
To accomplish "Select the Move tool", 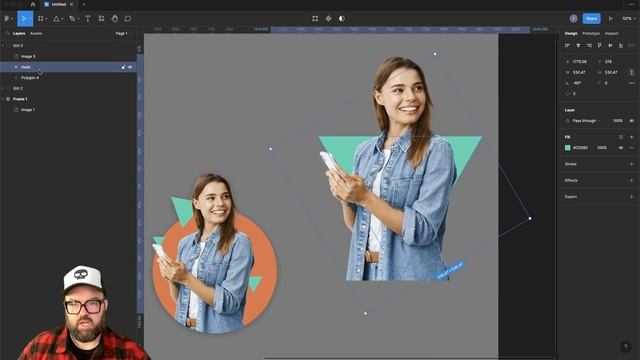I will (x=23, y=19).
